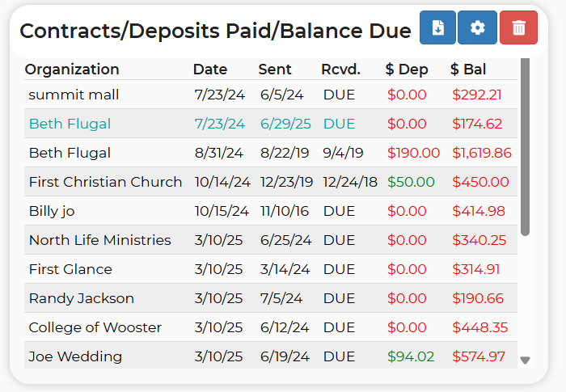Click the Rcvd. column header
Viewport: 566px width, 392px height.
coord(340,70)
